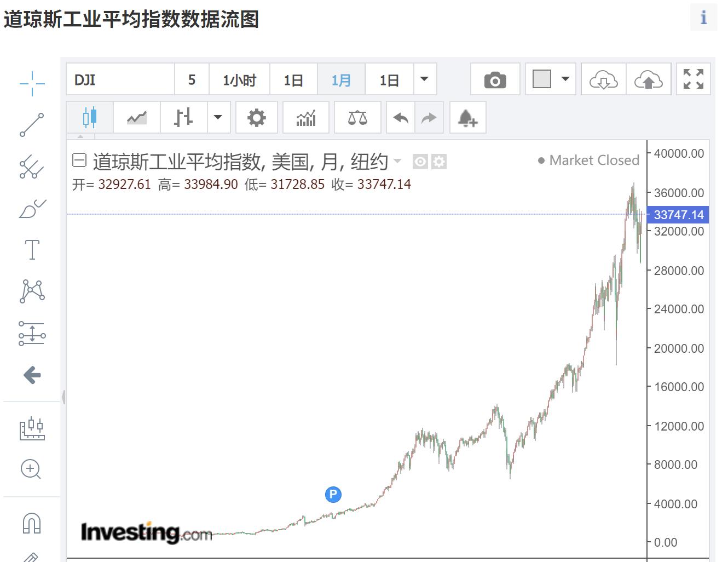728x562 pixels.
Task: Switch to the 1月 timeframe tab
Action: (340, 79)
